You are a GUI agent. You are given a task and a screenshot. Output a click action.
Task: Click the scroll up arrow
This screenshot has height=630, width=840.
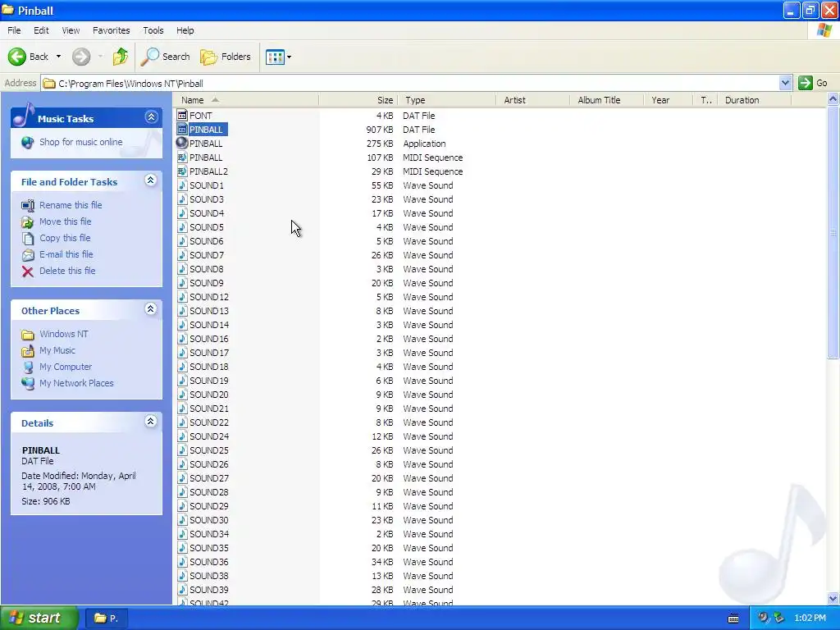(x=833, y=99)
